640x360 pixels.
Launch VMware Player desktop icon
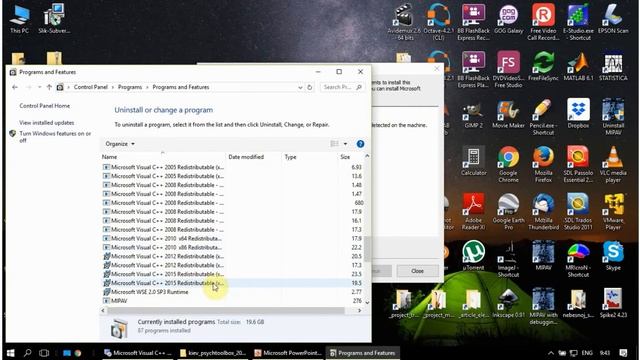(613, 211)
